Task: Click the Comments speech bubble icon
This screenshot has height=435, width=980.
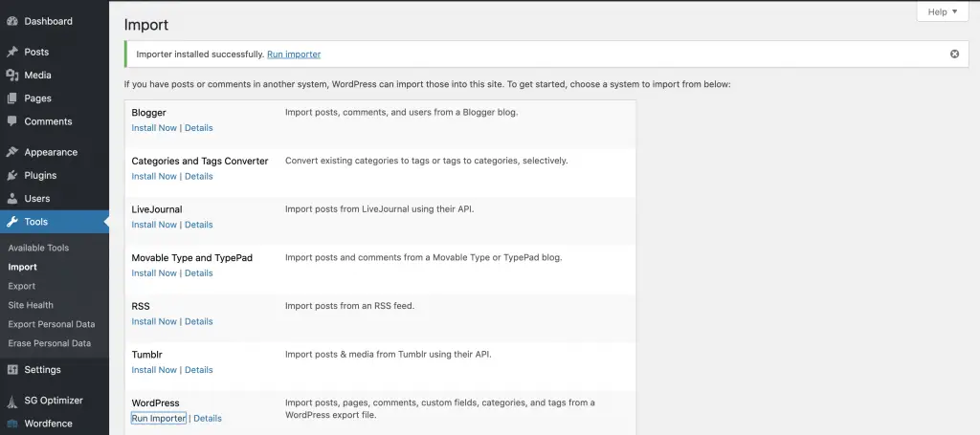Action: click(11, 121)
